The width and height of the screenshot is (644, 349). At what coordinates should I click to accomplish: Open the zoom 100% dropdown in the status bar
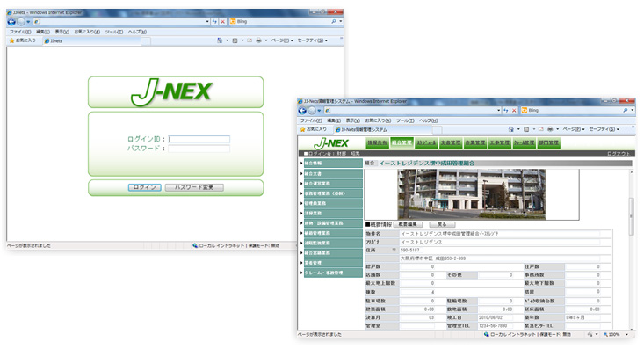click(616, 335)
